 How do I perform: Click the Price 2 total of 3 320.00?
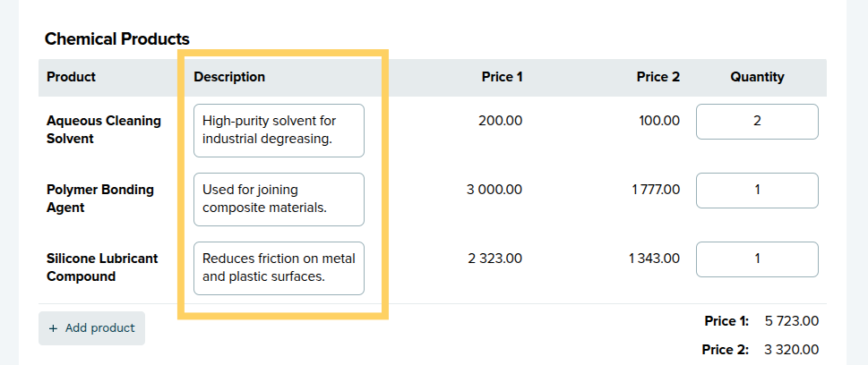[x=791, y=350]
